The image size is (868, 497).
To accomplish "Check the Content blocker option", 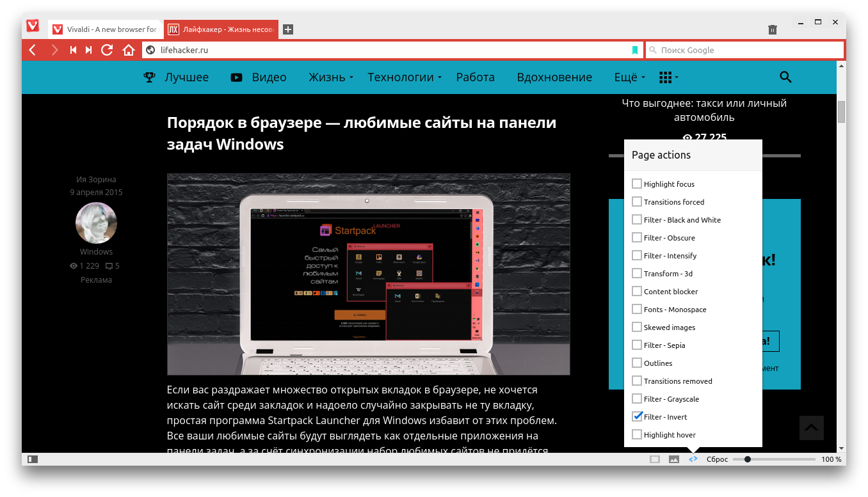I will (637, 291).
